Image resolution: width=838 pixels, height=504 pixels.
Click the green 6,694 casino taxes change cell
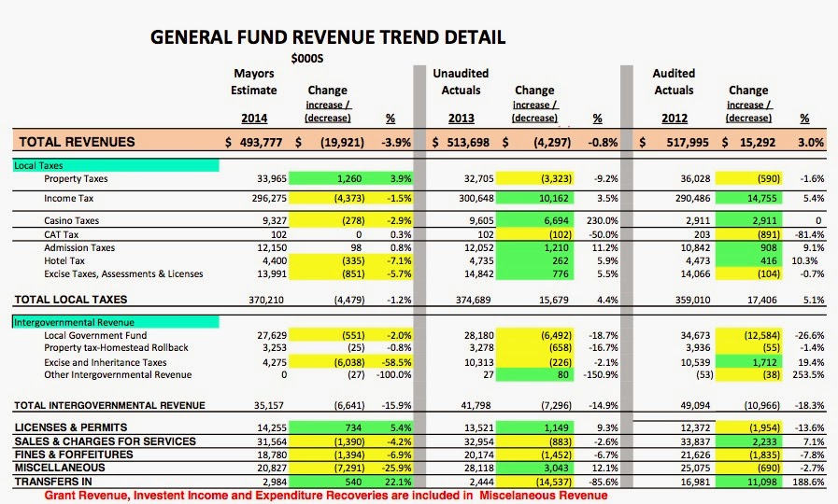click(x=534, y=220)
